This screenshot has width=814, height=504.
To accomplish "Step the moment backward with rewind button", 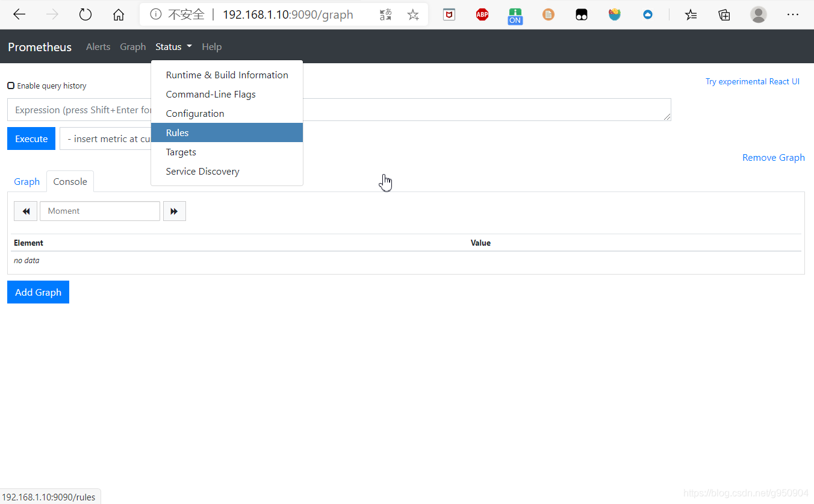I will click(x=26, y=211).
